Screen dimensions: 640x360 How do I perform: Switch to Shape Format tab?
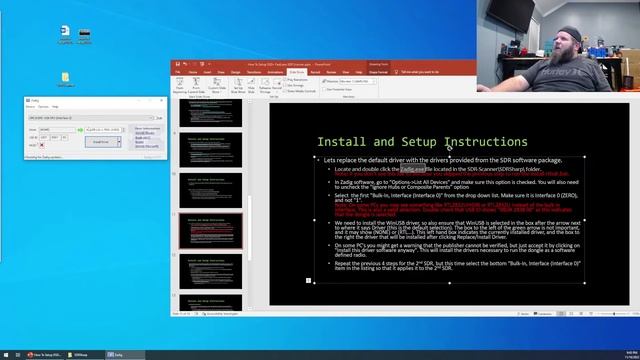[x=378, y=72]
